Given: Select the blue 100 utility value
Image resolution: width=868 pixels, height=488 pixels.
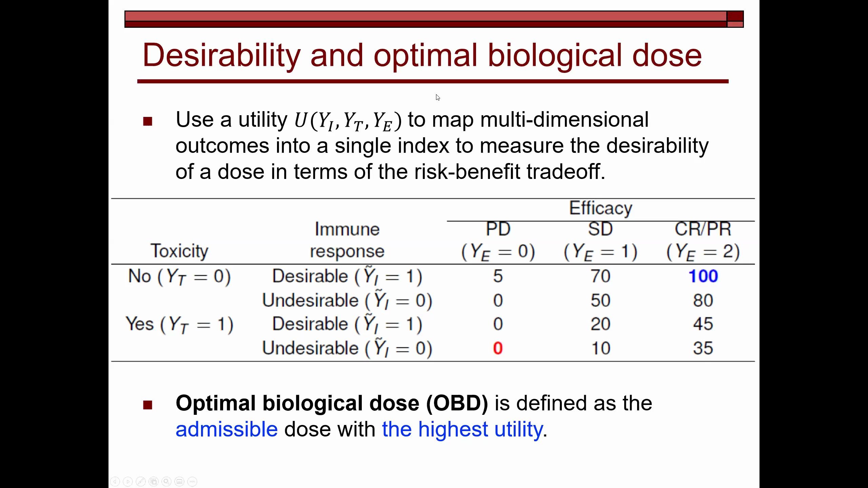Looking at the screenshot, I should 703,276.
